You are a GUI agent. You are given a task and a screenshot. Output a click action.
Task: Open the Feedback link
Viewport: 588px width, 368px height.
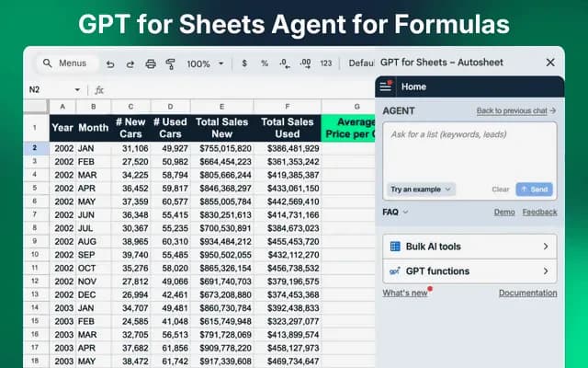[539, 213]
